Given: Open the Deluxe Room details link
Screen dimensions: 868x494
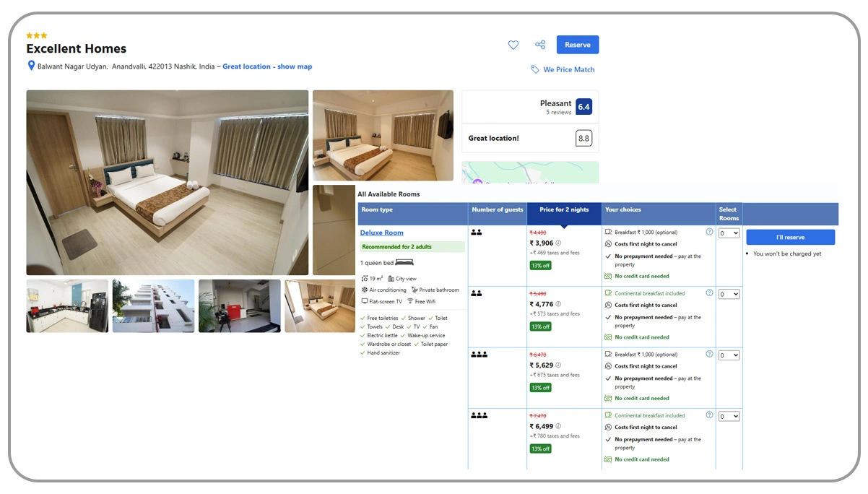Looking at the screenshot, I should [x=383, y=233].
